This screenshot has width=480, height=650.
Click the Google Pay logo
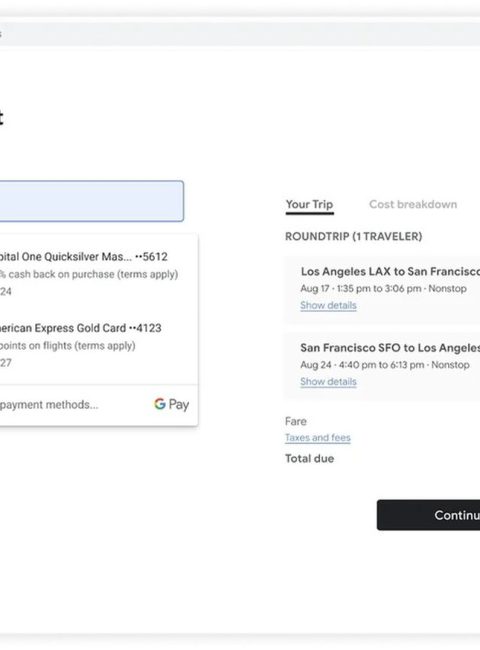(x=172, y=404)
